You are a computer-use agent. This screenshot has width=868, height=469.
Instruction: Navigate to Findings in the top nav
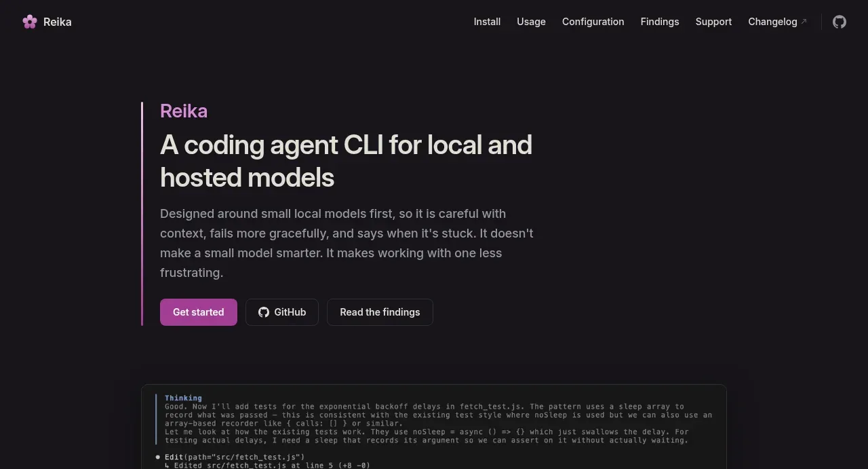660,22
